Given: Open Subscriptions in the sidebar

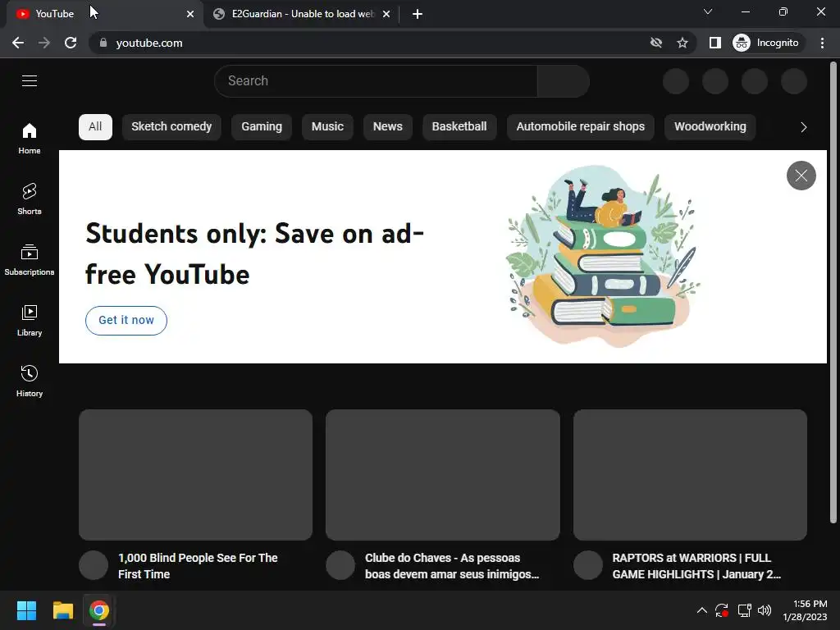Looking at the screenshot, I should tap(30, 260).
